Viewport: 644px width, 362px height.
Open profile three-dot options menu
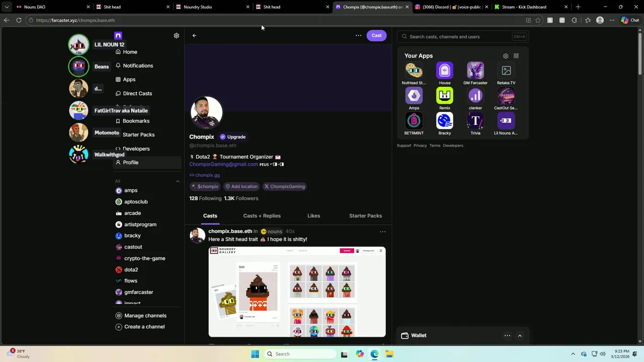tap(358, 36)
